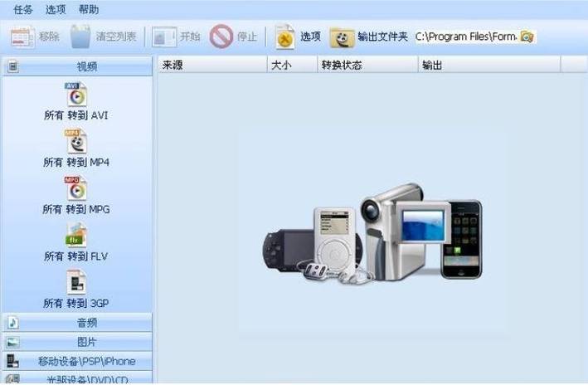This screenshot has height=385, width=588.
Task: Click the 移除 label in toolbar
Action: (x=50, y=37)
